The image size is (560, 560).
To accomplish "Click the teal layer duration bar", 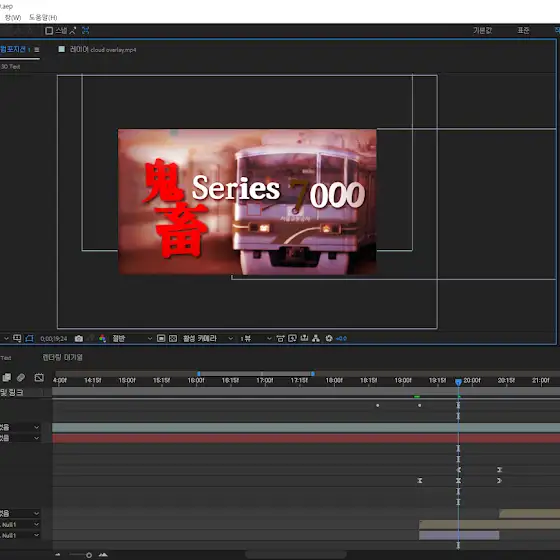I will click(x=306, y=427).
